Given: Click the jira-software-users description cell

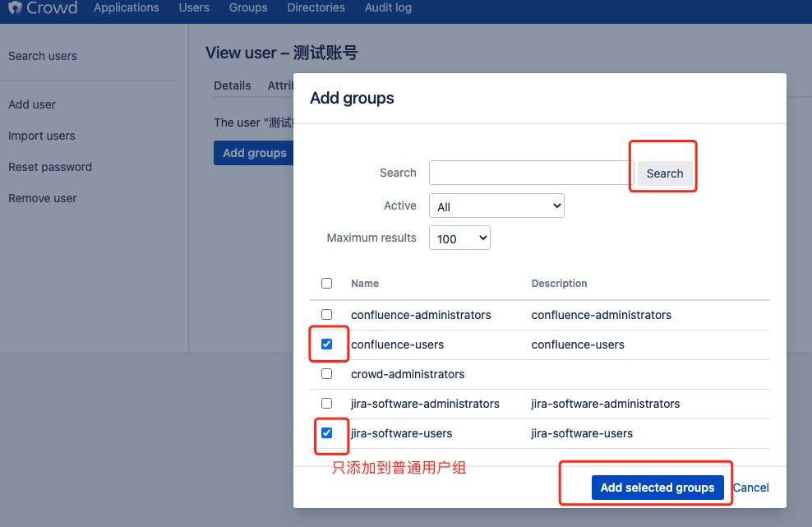Looking at the screenshot, I should [582, 433].
